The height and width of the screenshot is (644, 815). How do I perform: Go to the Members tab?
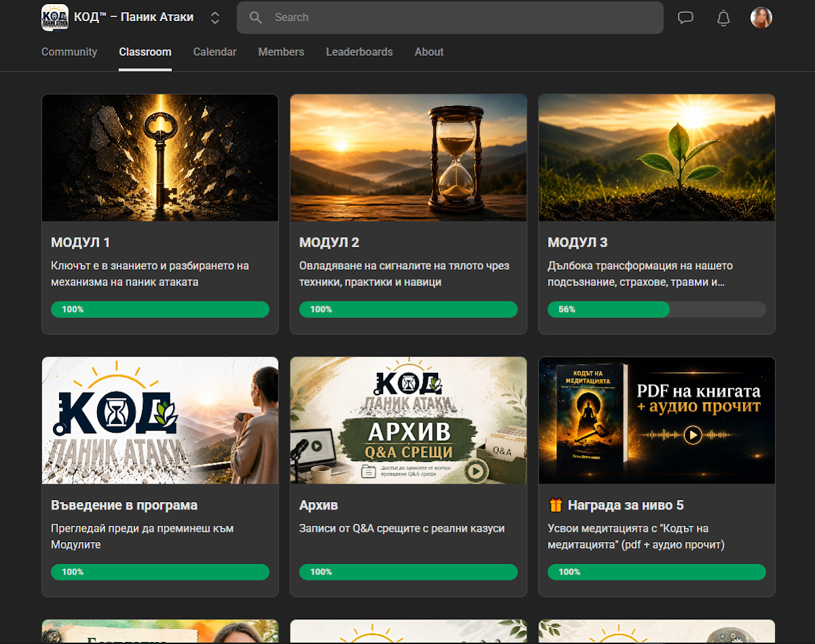tap(281, 52)
